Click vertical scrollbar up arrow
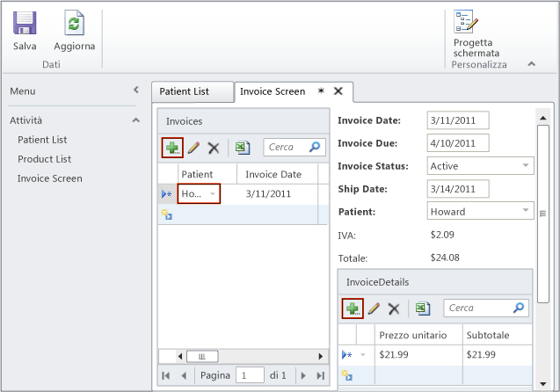Image resolution: width=560 pixels, height=392 pixels. click(x=543, y=118)
